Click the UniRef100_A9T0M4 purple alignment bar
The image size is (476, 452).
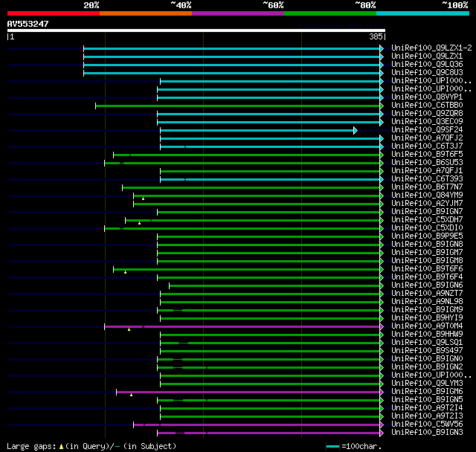point(242,326)
